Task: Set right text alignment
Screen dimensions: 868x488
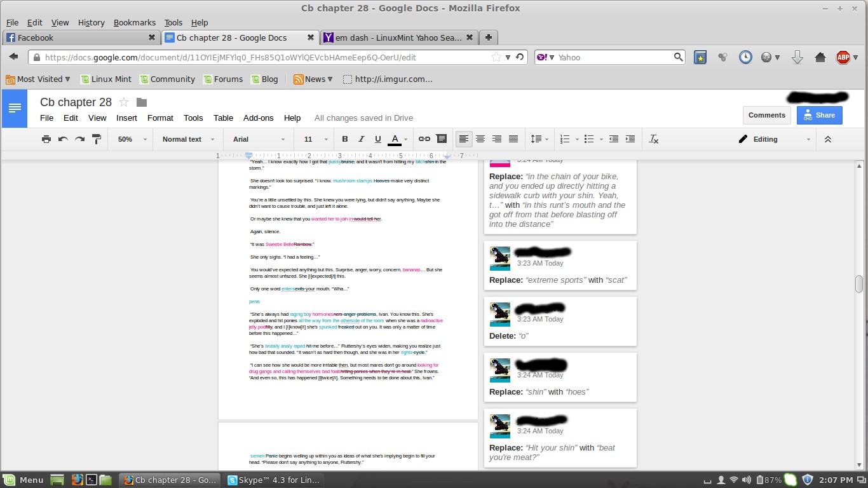Action: tap(497, 139)
